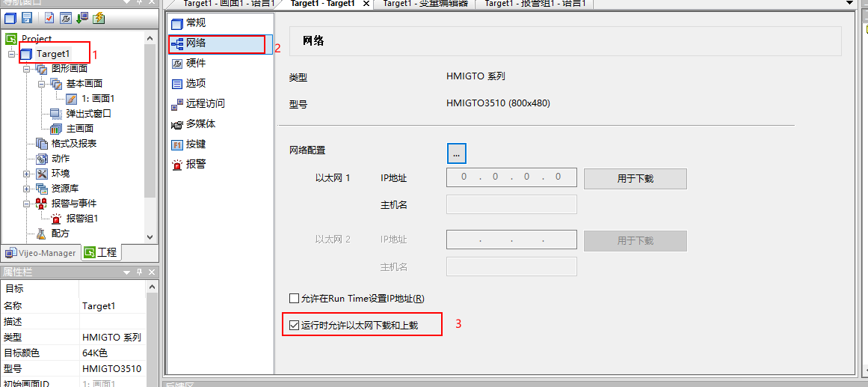868x387 pixels.
Task: Uncheck 运行时允许以太网下载和上载 checkbox
Action: [x=295, y=326]
